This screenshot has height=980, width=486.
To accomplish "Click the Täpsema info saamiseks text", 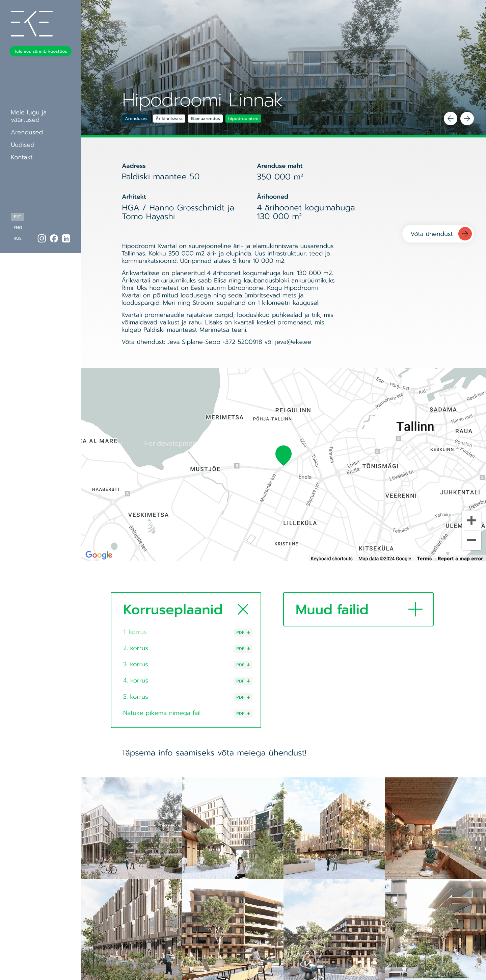I will (x=214, y=753).
